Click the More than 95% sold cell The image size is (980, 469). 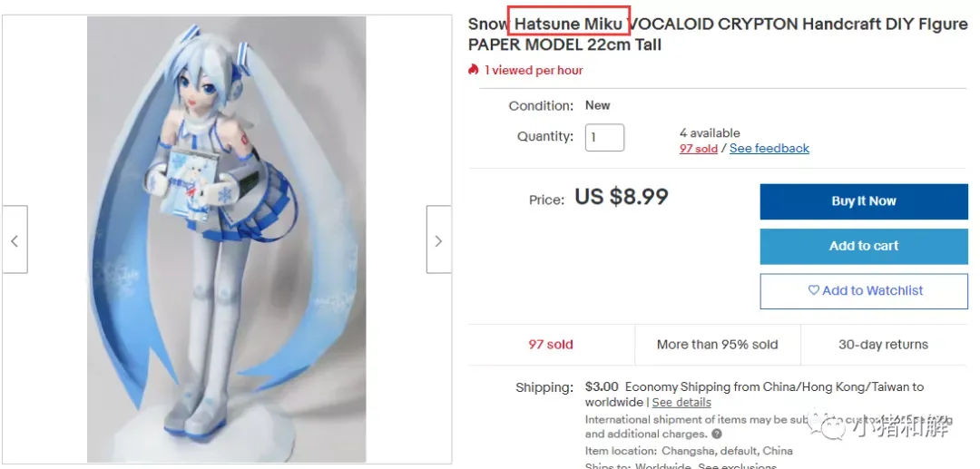pyautogui.click(x=718, y=345)
